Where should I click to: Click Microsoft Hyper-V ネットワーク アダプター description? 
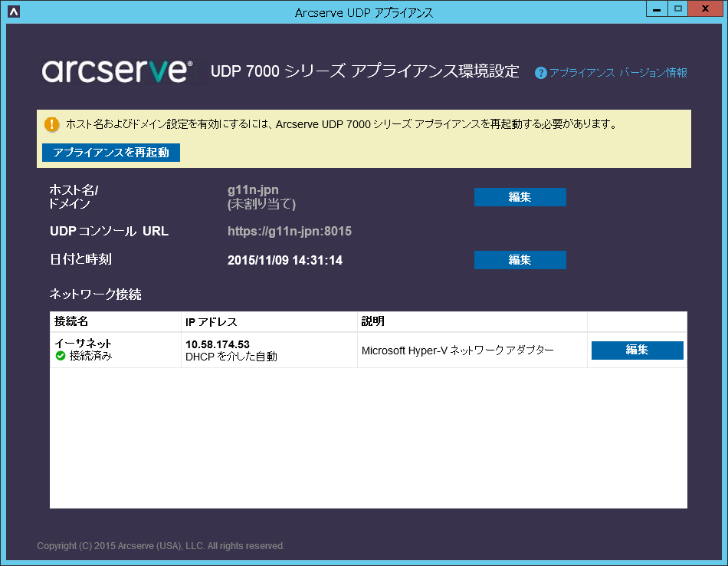457,350
